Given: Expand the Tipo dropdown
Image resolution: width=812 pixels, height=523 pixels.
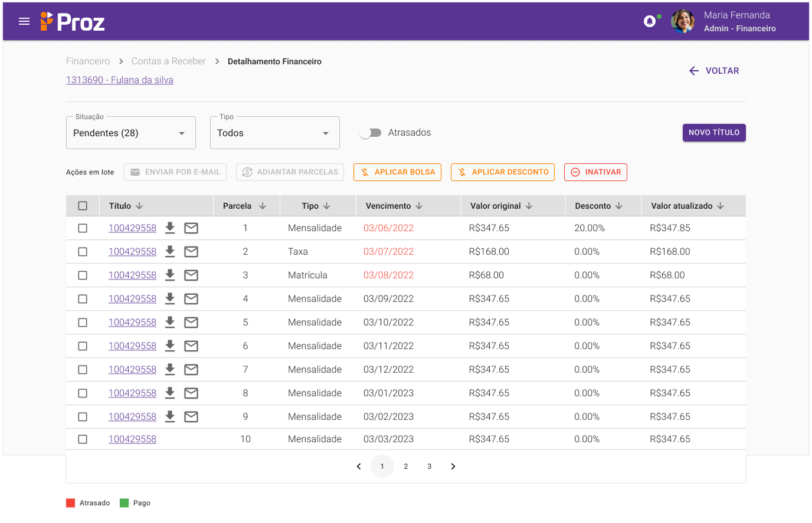Looking at the screenshot, I should 274,133.
